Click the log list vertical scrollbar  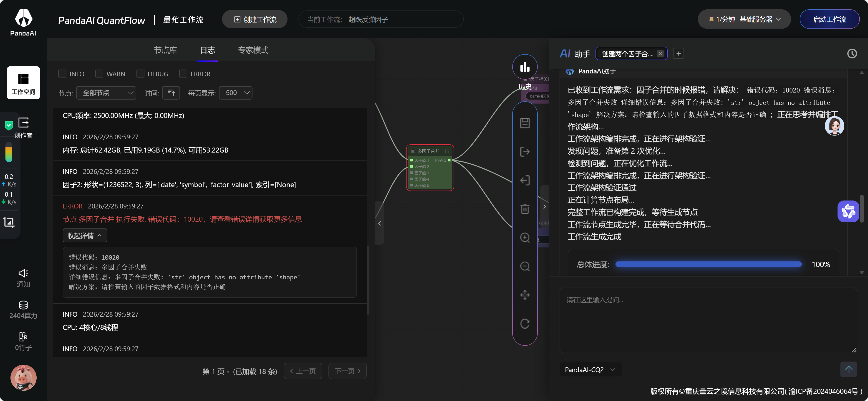[368, 280]
